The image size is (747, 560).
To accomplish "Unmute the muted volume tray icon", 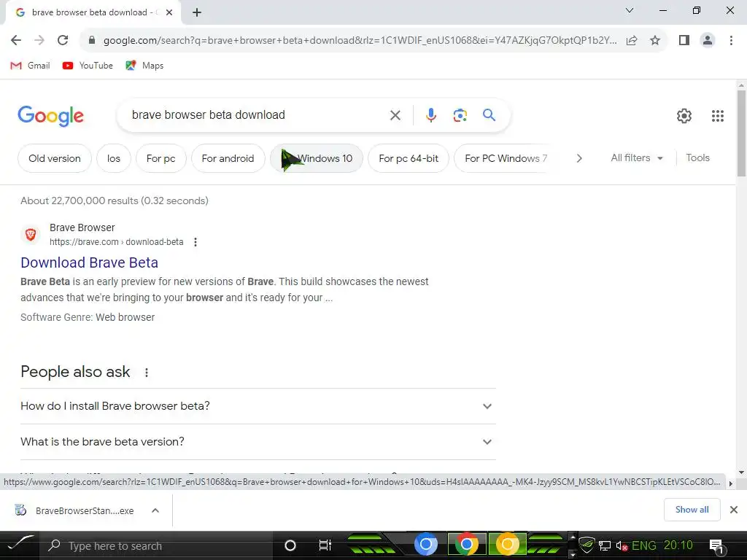I will click(x=622, y=546).
